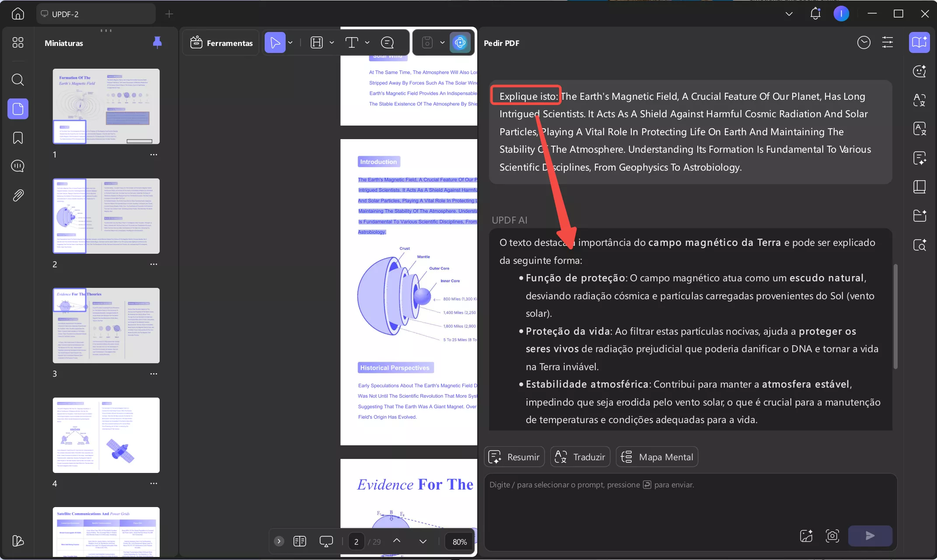
Task: Click the Traduzir button below the AI response
Action: [580, 456]
